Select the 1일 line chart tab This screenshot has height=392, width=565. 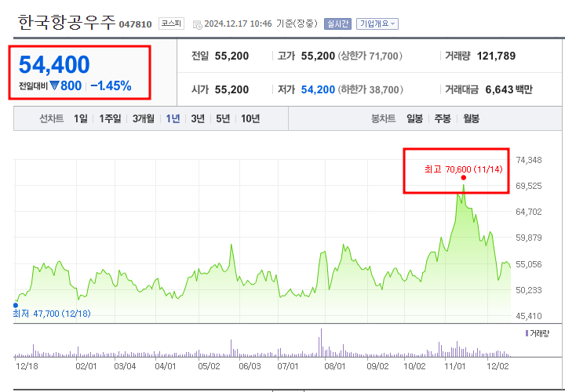80,118
